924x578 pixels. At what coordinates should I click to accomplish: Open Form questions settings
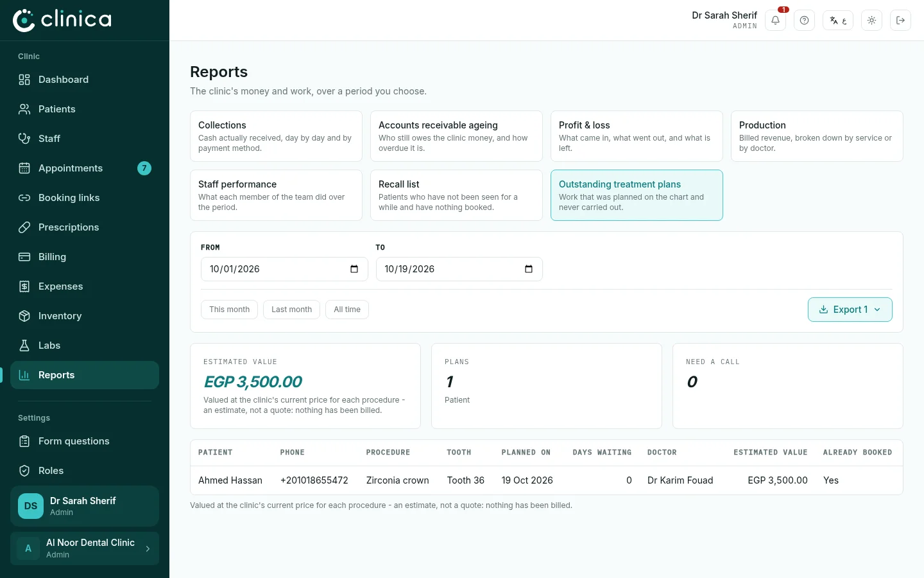(85, 441)
